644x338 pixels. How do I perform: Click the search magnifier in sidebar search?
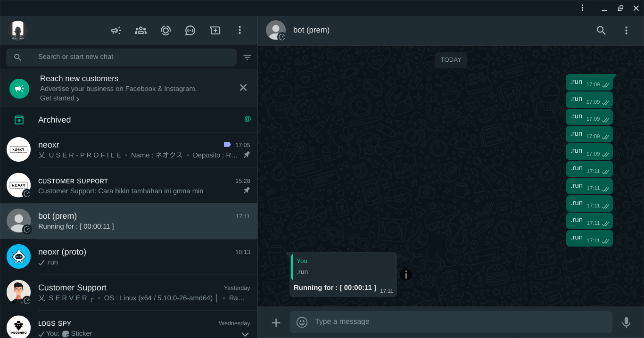tap(17, 57)
